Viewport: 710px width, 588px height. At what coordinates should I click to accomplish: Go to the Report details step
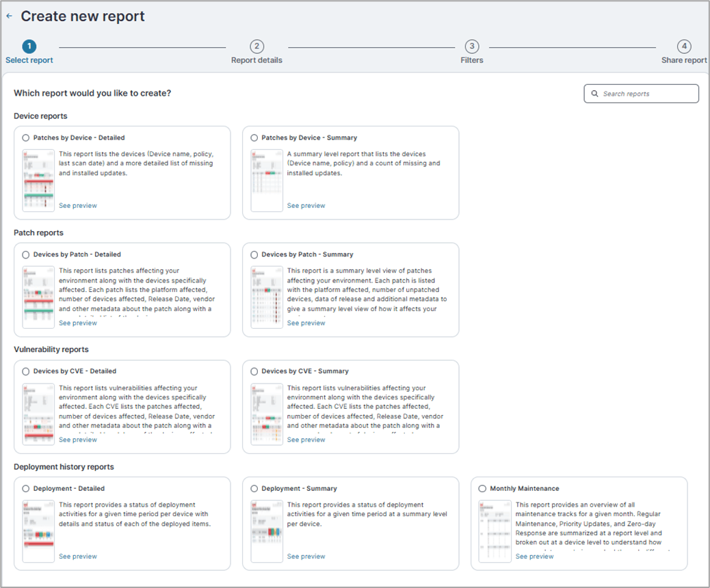tap(257, 46)
